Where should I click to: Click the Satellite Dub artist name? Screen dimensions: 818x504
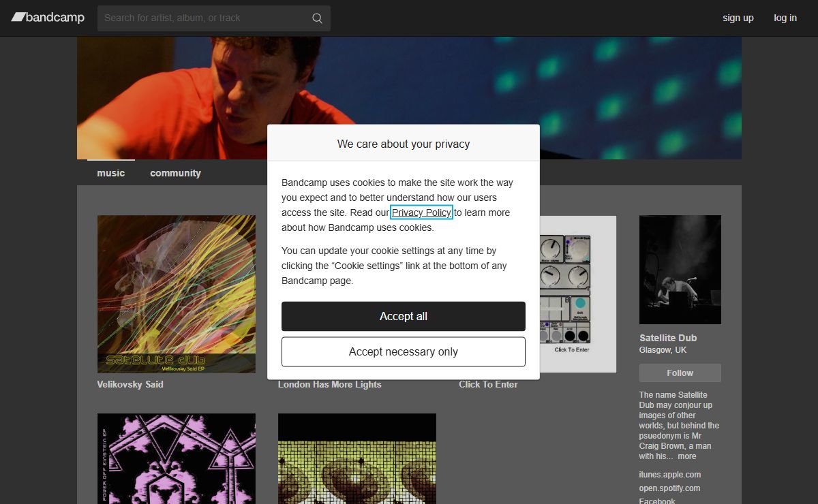pyautogui.click(x=668, y=338)
